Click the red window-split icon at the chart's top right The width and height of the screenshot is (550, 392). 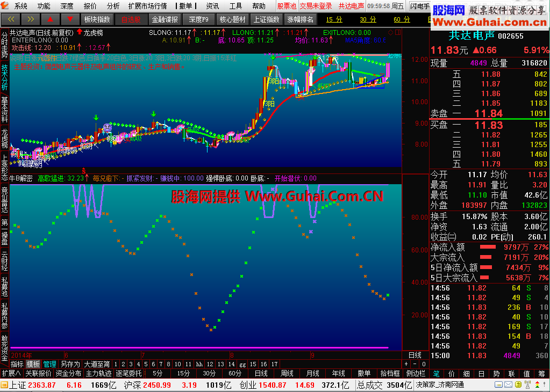(398, 33)
